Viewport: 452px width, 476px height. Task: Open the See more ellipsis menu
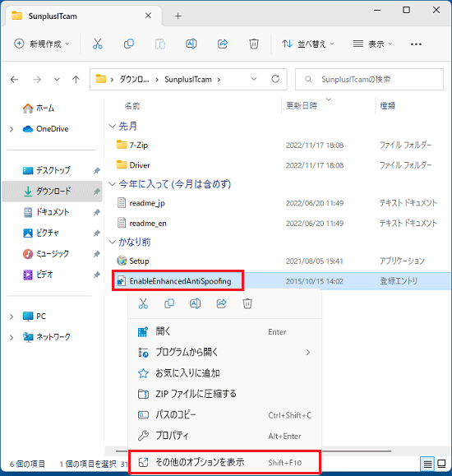point(416,44)
